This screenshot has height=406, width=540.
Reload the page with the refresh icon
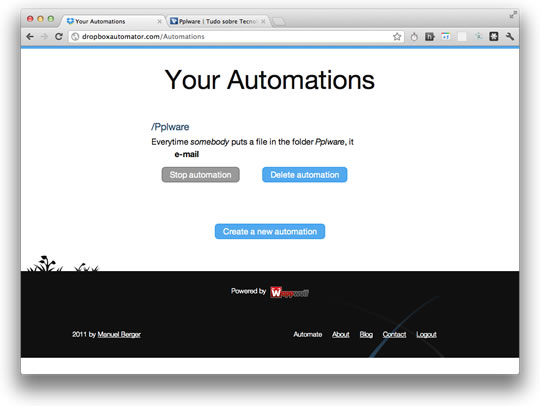tap(59, 37)
